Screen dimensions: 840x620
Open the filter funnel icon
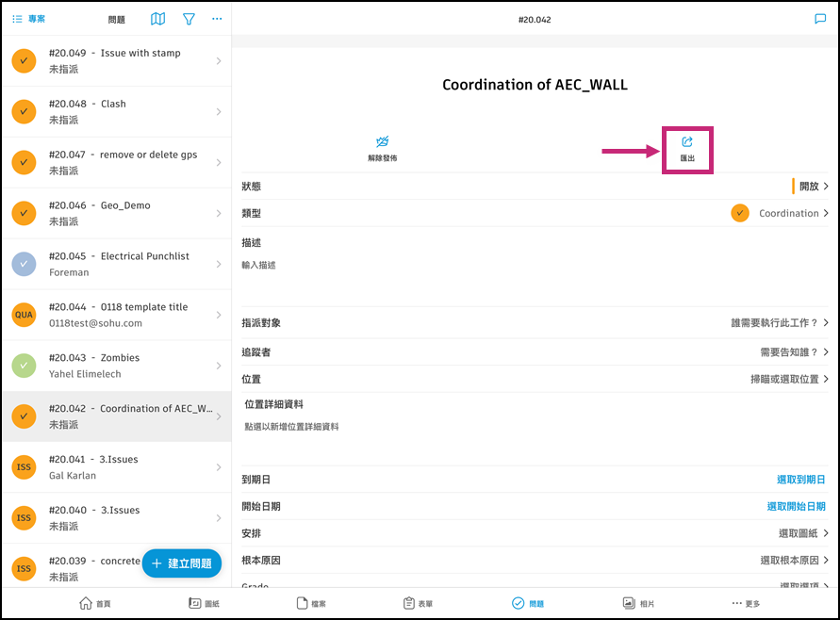coord(189,19)
